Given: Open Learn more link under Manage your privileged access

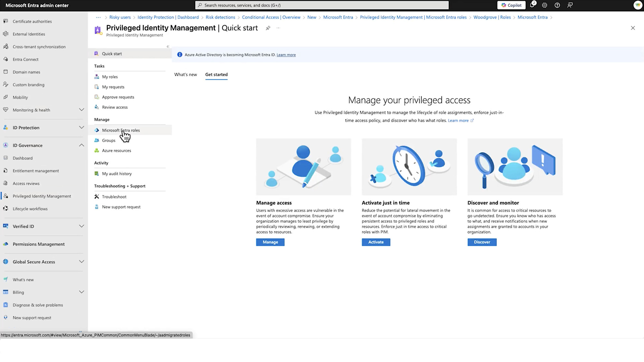Looking at the screenshot, I should (x=461, y=121).
